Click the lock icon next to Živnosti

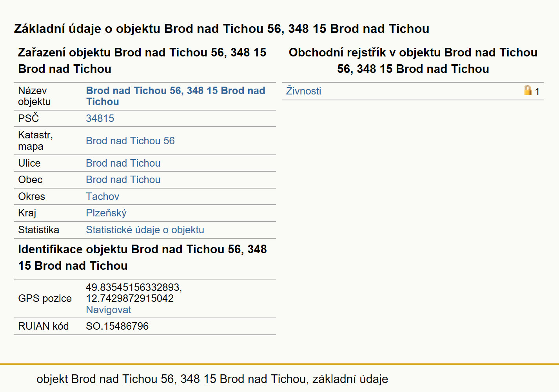(x=528, y=91)
